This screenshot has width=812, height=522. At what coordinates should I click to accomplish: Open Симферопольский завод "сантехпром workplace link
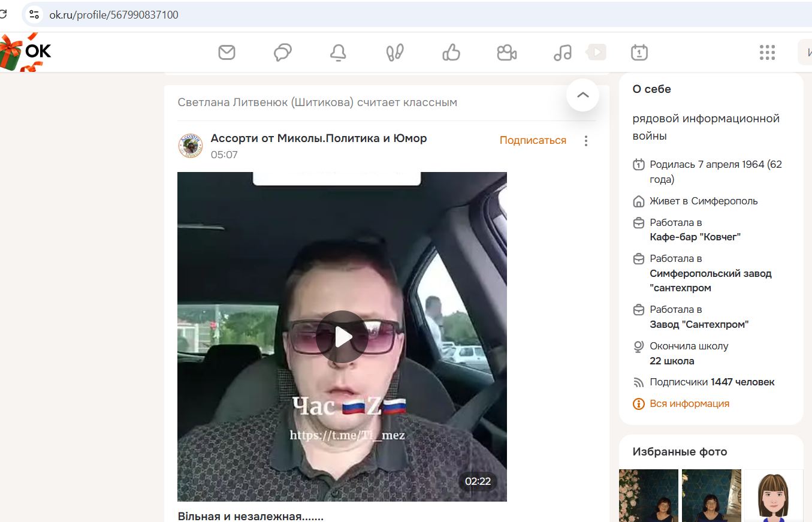pos(711,280)
